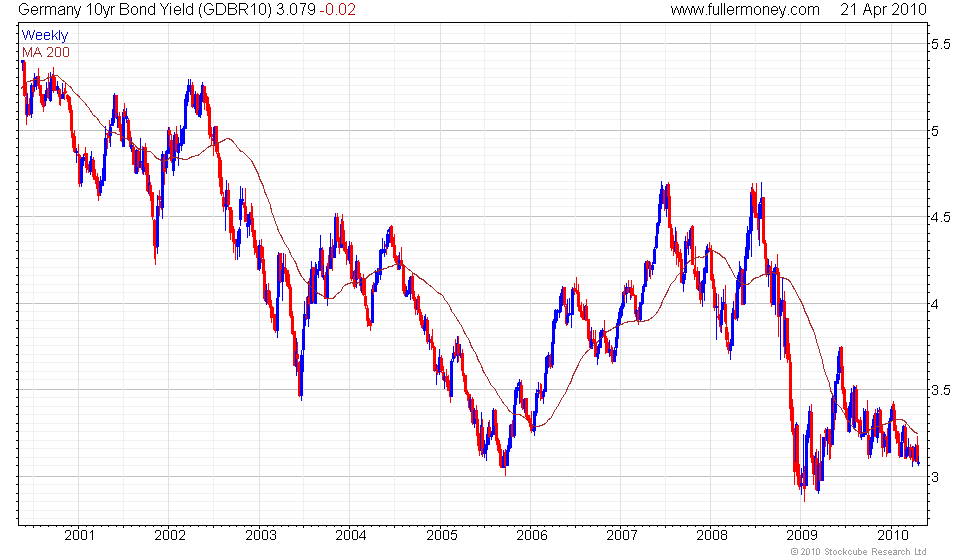This screenshot has height=560, width=980.
Task: Click the 2004 x-axis label
Action: pos(351,535)
